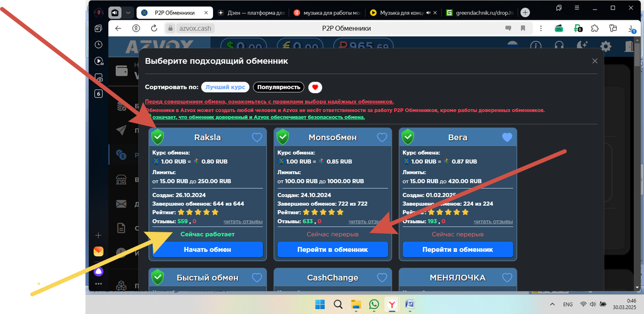This screenshot has width=644, height=314.
Task: Click the Raksla exchanger name
Action: [208, 138]
